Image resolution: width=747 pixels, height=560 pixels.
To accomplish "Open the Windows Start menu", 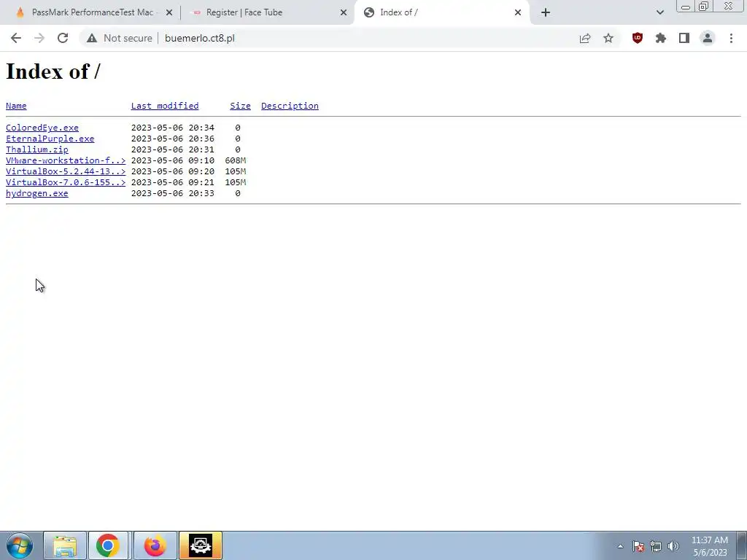I will [20, 545].
